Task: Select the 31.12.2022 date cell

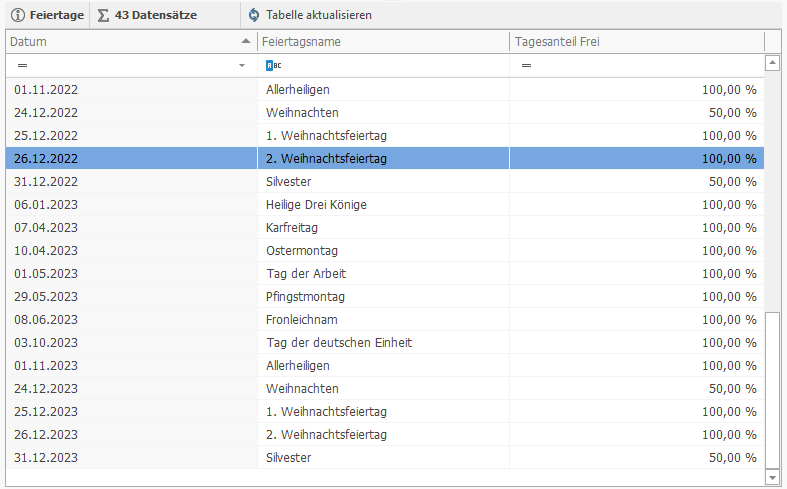Action: [x=132, y=182]
